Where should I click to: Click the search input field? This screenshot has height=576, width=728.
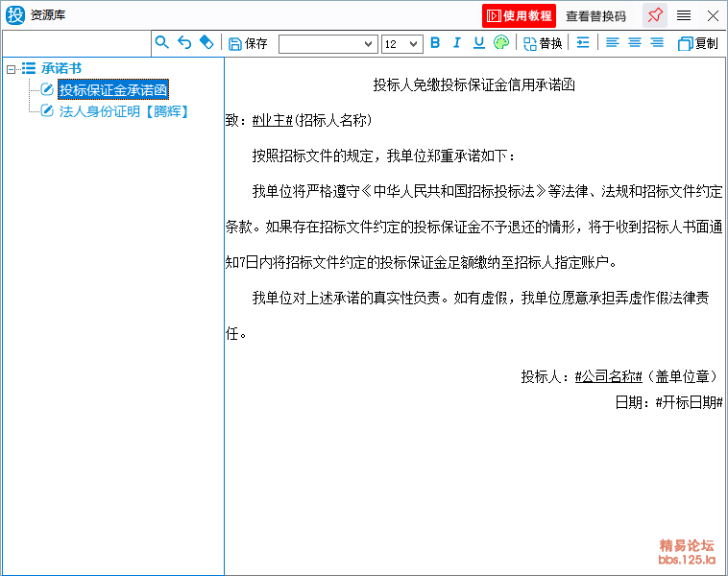coord(77,43)
